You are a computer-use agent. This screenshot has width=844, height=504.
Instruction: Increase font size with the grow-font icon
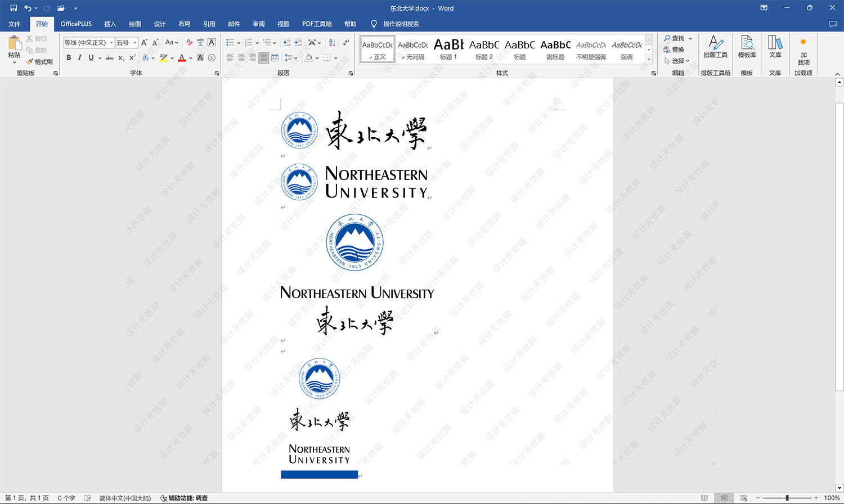click(x=145, y=42)
